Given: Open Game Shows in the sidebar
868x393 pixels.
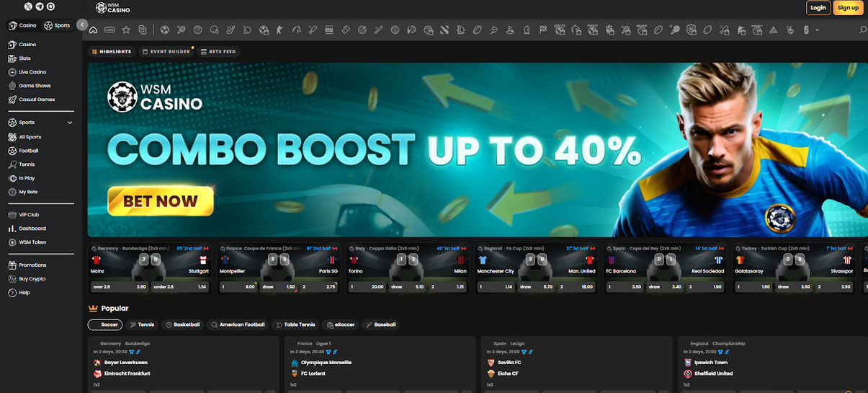Looking at the screenshot, I should [30, 86].
